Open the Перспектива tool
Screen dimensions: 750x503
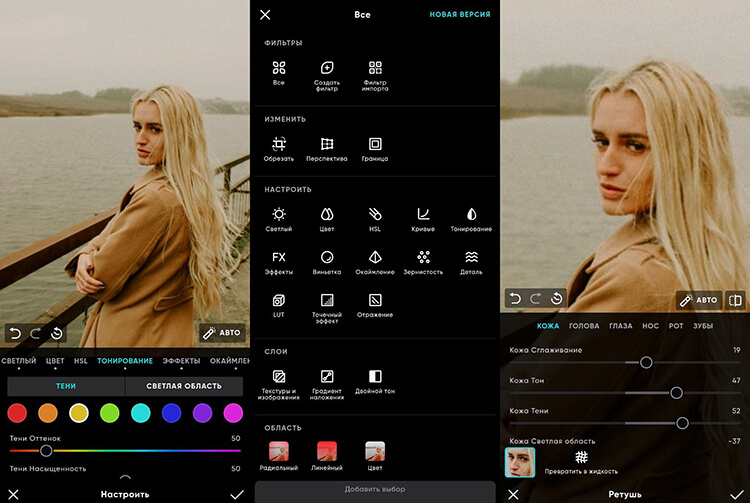327,144
